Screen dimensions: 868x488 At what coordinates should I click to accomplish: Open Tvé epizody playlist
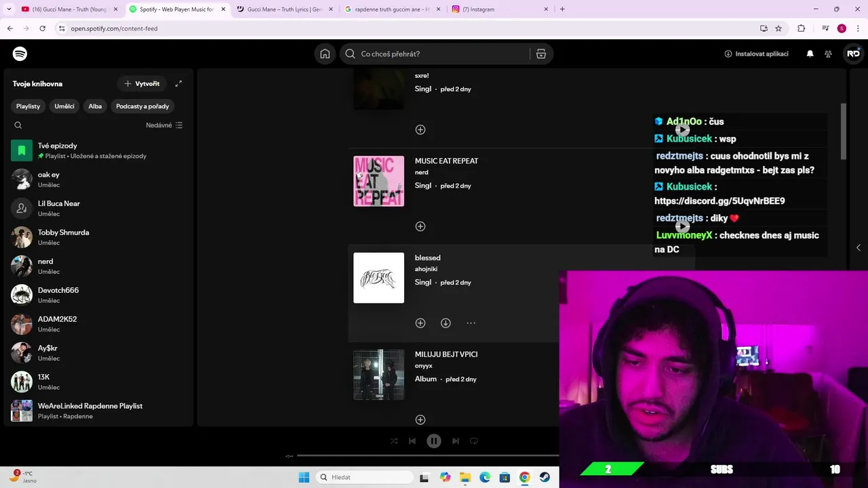(98, 150)
